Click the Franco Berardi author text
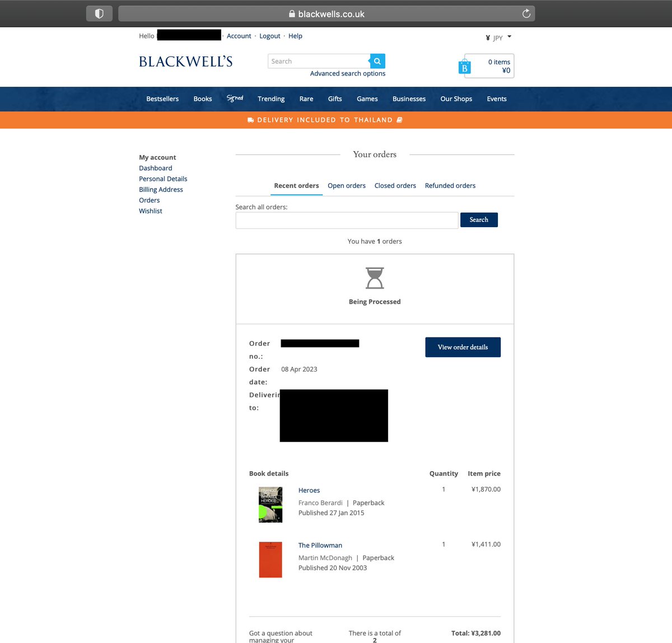The width and height of the screenshot is (672, 643). [320, 503]
